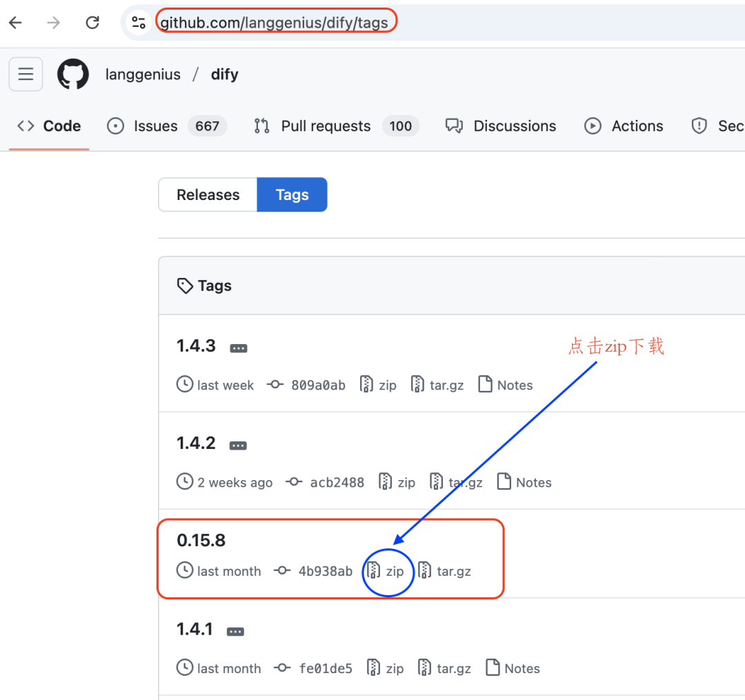Open commit 4b938ab

coord(326,571)
